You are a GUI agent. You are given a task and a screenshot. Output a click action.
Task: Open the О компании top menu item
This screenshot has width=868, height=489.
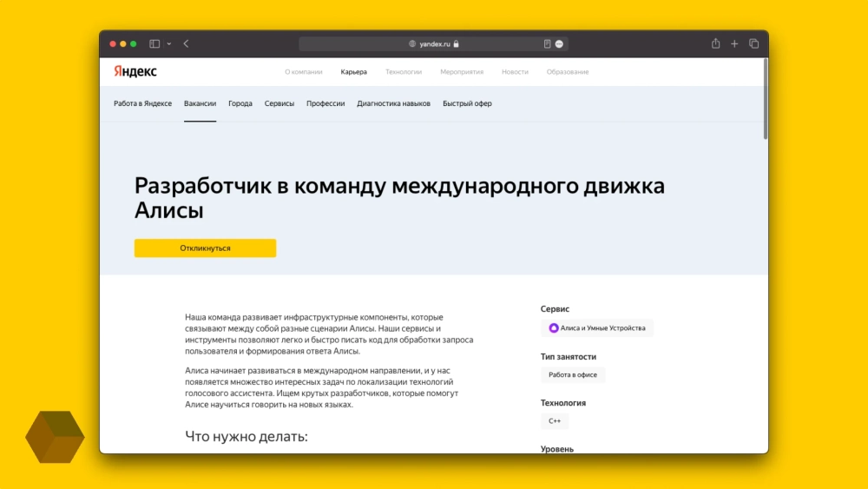(304, 72)
